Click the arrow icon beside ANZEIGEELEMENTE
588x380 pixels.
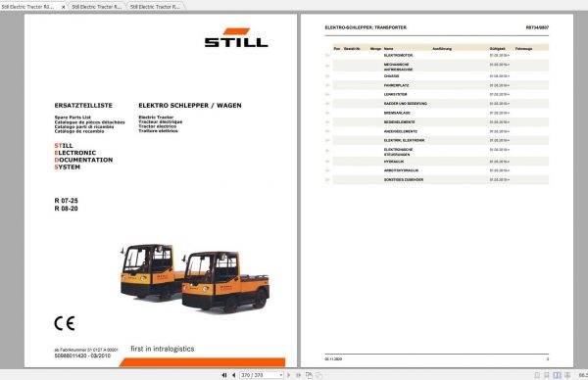[x=327, y=131]
